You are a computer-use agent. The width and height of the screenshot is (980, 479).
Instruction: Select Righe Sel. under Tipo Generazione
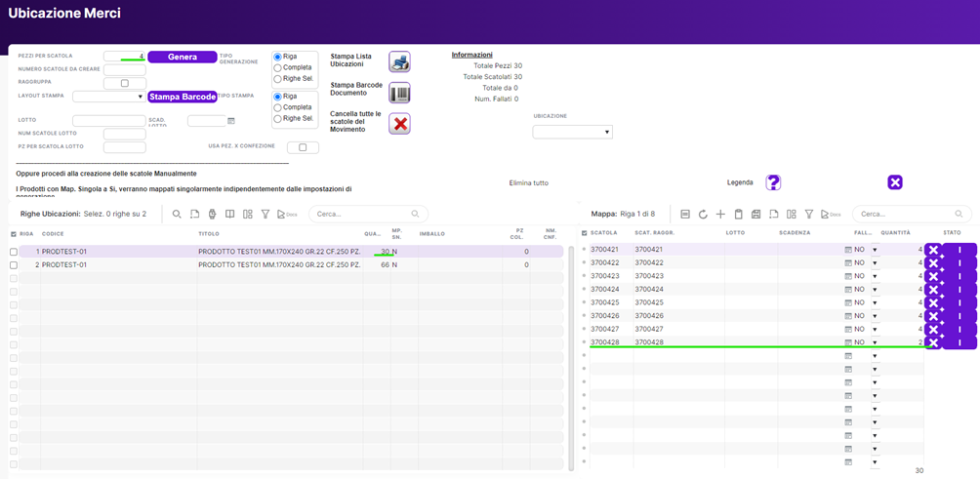[277, 79]
